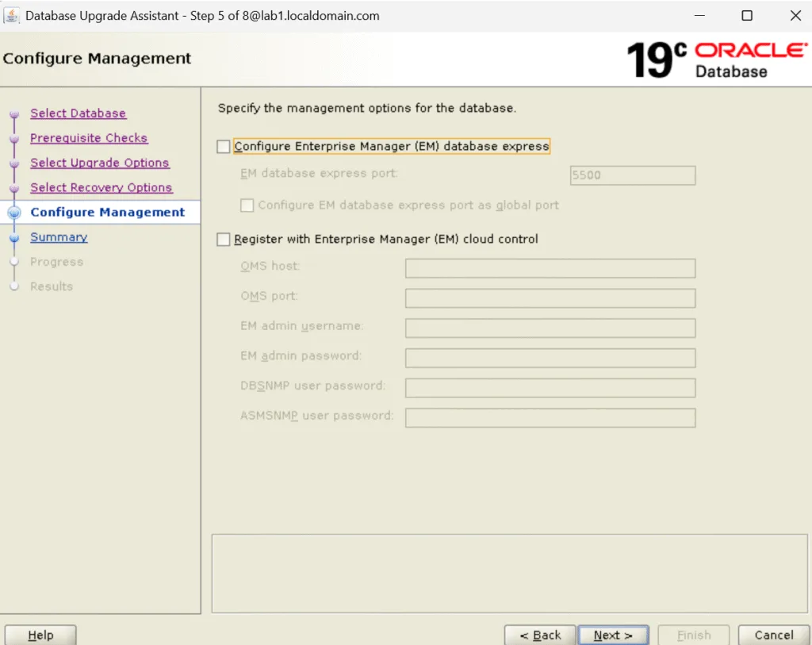Cancel the Database Upgrade Assistant

point(773,635)
